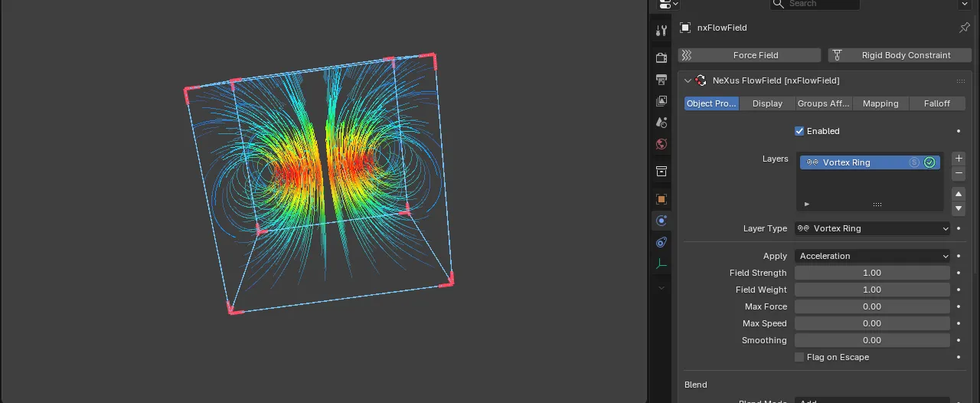Animate the Apply property dot
This screenshot has height=403, width=980.
point(959,256)
